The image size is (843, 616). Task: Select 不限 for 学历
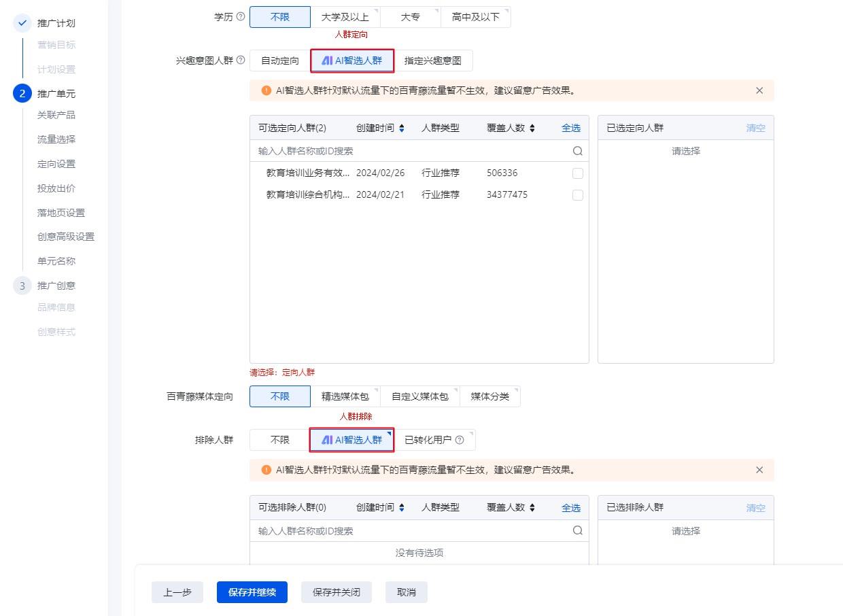coord(280,17)
